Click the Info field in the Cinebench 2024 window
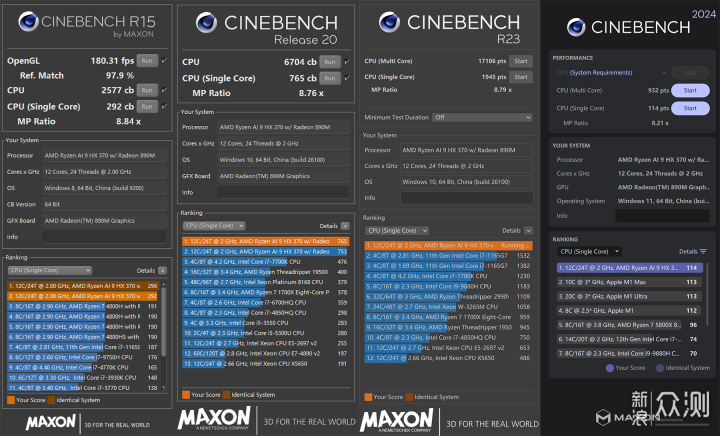This screenshot has width=720, height=436. 662,216
